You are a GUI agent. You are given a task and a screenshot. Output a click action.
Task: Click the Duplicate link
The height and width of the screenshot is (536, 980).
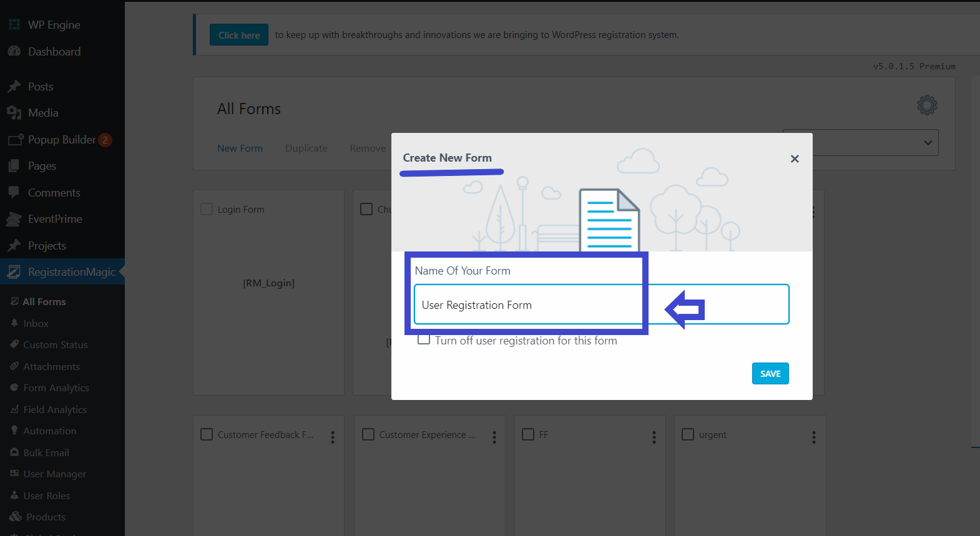[306, 148]
